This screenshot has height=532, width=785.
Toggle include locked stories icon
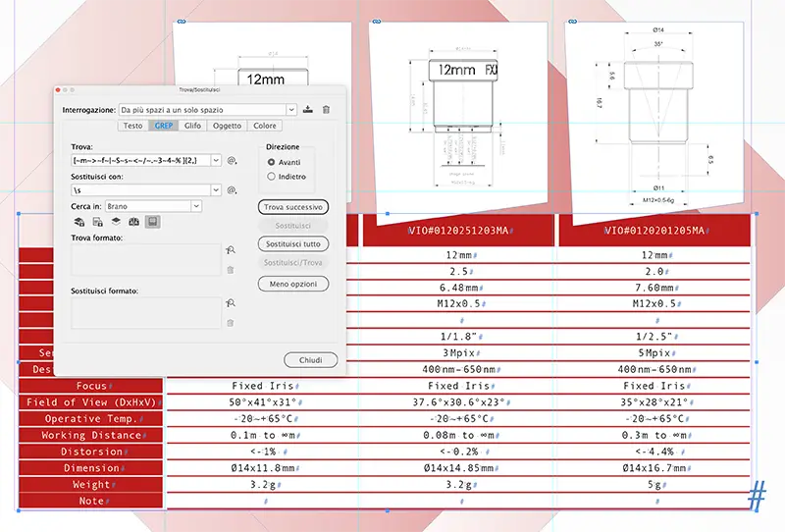(97, 222)
